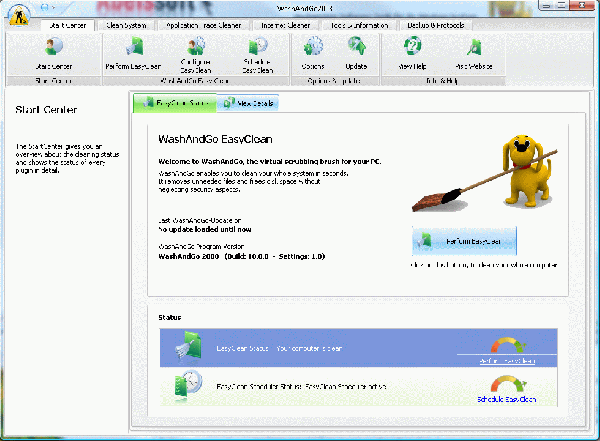Image resolution: width=600 pixels, height=441 pixels.
Task: Open View Help ribbon icon
Action: [412, 54]
